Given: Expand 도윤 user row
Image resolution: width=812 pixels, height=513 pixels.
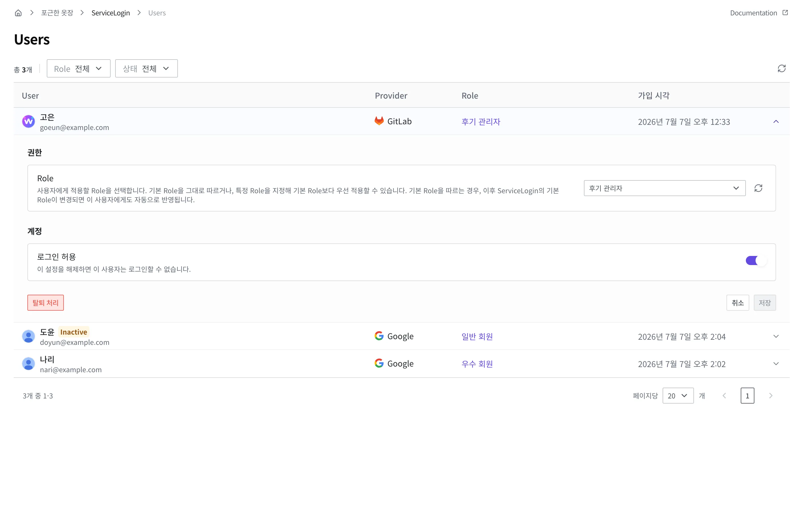Looking at the screenshot, I should (x=776, y=336).
